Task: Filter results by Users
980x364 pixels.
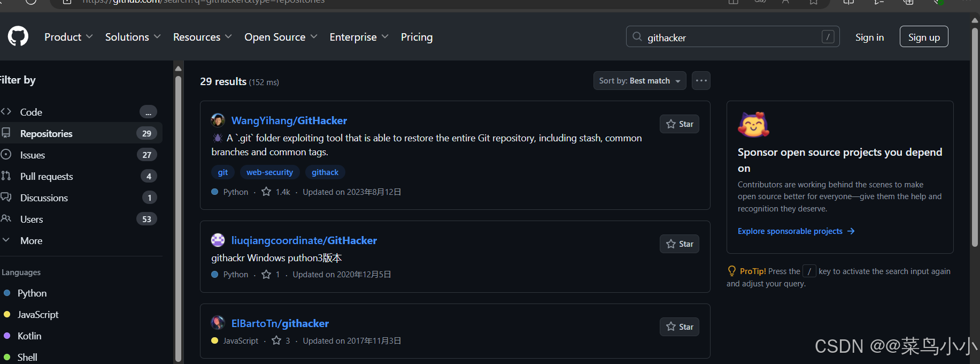Action: coord(80,219)
